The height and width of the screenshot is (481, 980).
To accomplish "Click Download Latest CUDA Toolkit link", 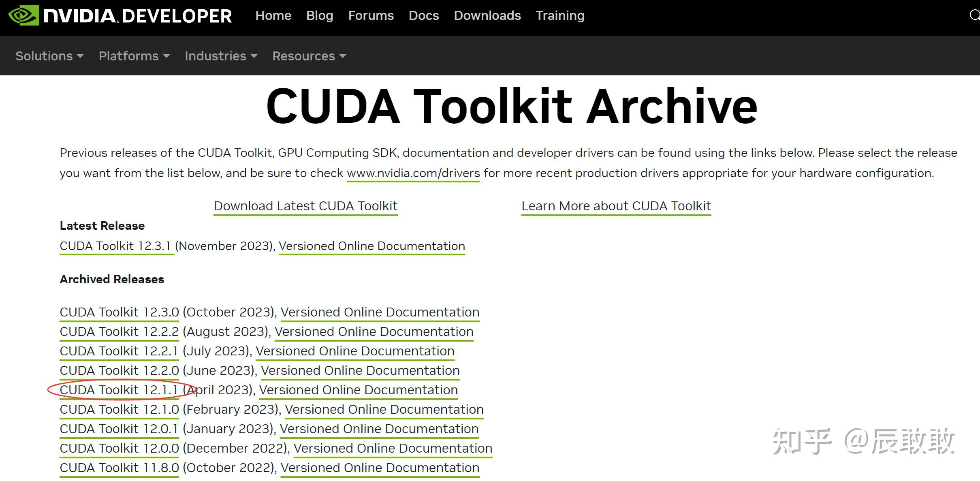I will 305,206.
